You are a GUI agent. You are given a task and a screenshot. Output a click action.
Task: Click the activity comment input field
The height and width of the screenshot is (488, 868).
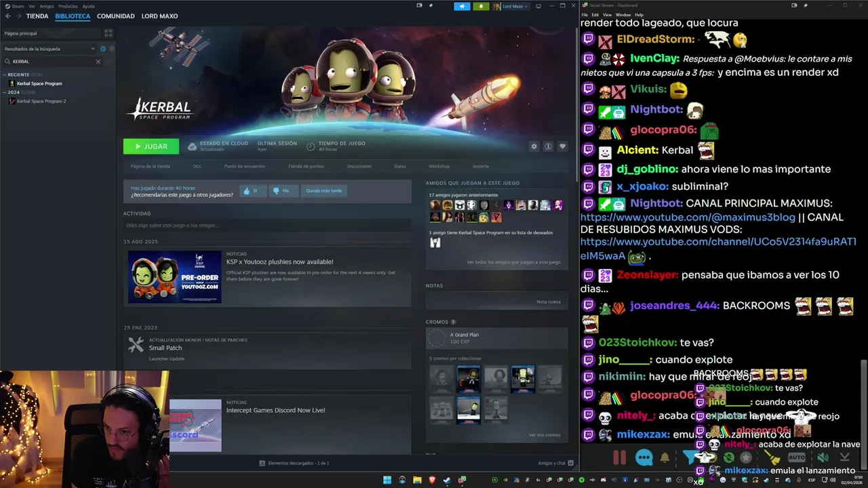[x=267, y=225]
